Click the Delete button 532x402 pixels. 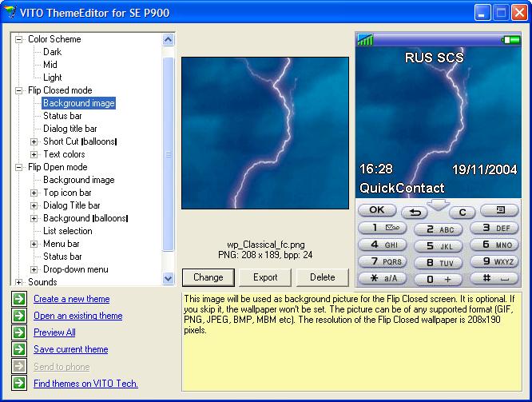click(x=323, y=277)
